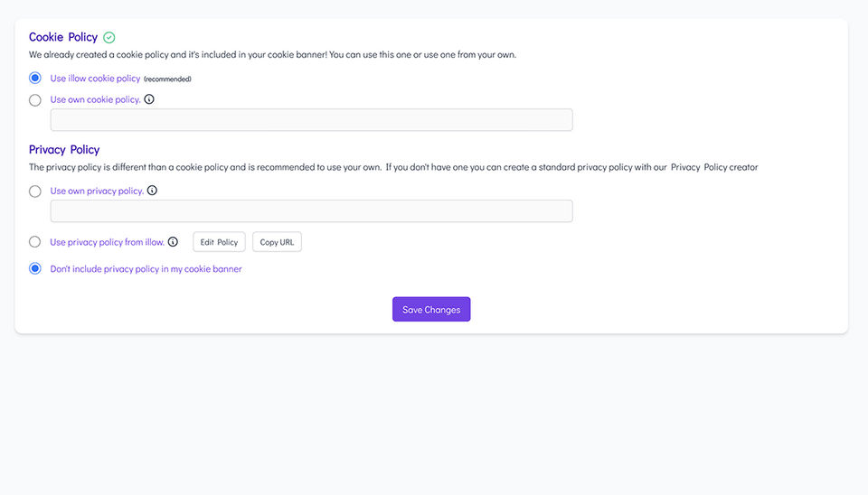
Task: Select the 'Use own privacy policy' radio button
Action: pos(35,191)
